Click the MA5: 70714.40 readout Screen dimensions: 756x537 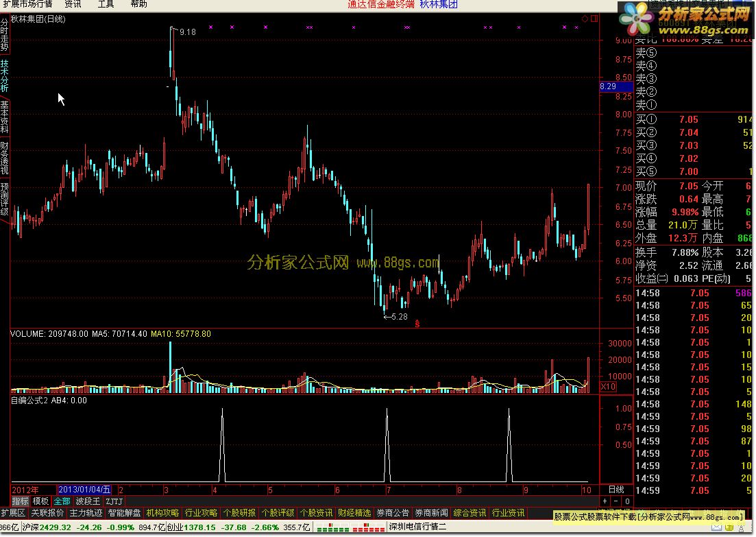119,333
